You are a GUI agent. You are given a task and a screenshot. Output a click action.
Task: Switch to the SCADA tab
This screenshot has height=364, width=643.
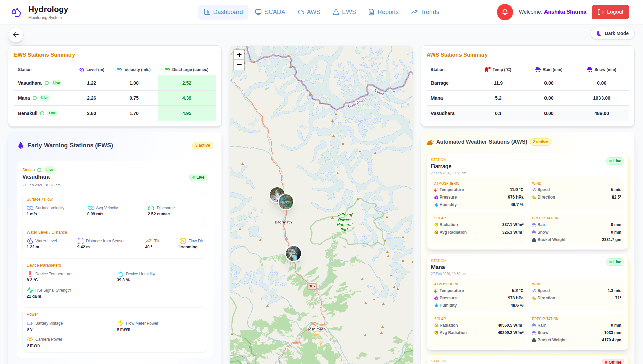(270, 12)
